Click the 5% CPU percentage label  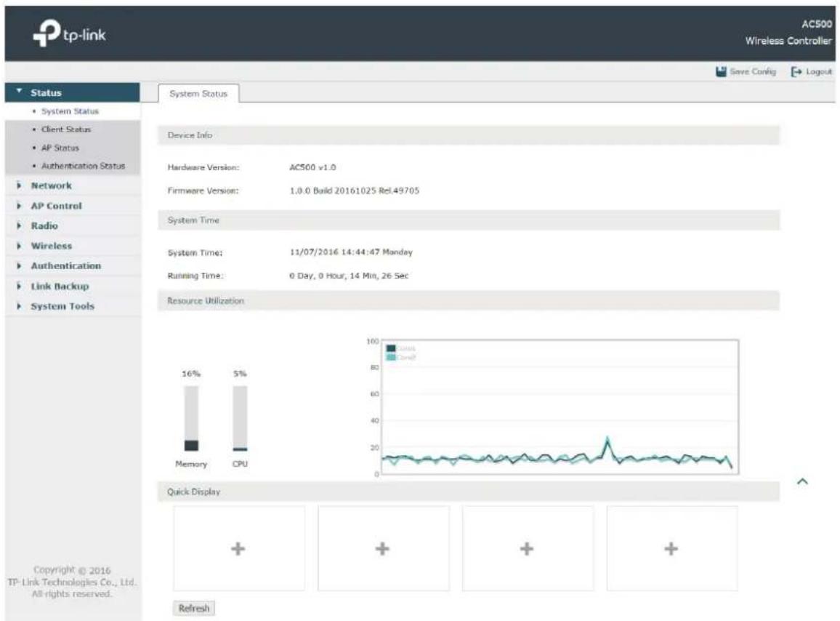[x=240, y=374]
